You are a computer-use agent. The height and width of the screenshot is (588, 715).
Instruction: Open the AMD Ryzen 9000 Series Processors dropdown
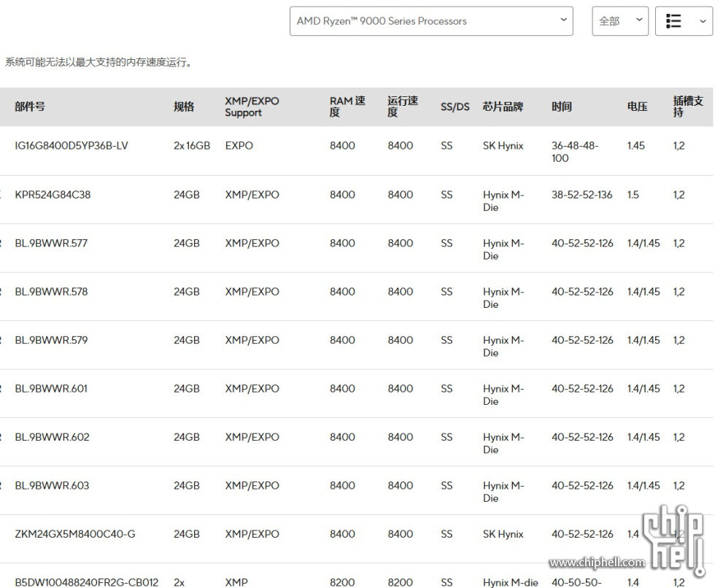[430, 21]
